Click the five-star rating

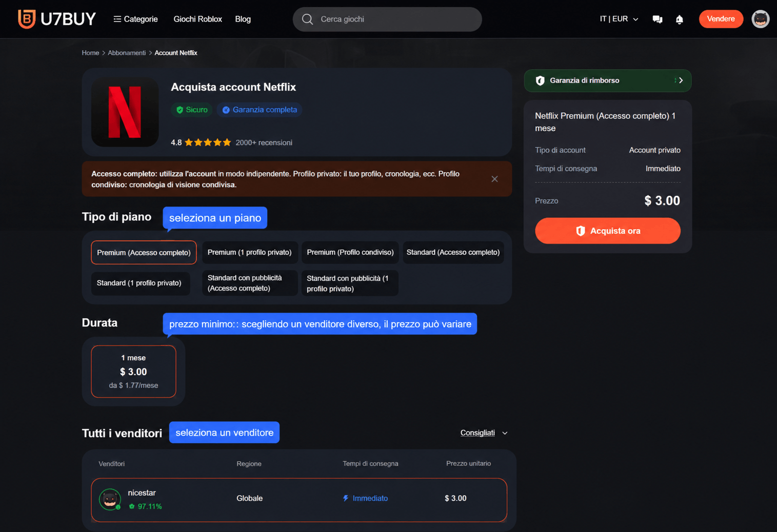tap(208, 142)
